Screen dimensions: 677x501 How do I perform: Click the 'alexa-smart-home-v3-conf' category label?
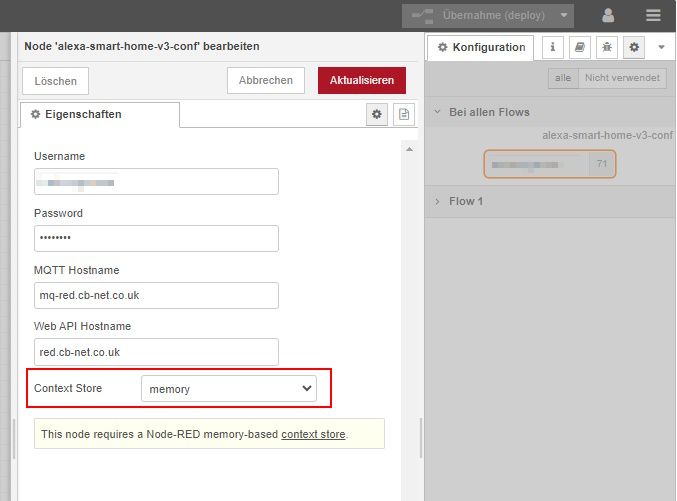click(607, 135)
